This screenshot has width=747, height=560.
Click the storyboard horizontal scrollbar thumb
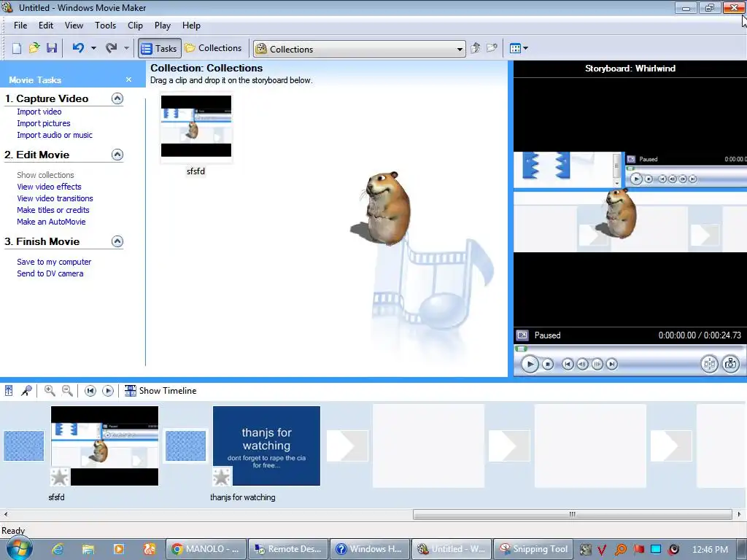coord(572,514)
